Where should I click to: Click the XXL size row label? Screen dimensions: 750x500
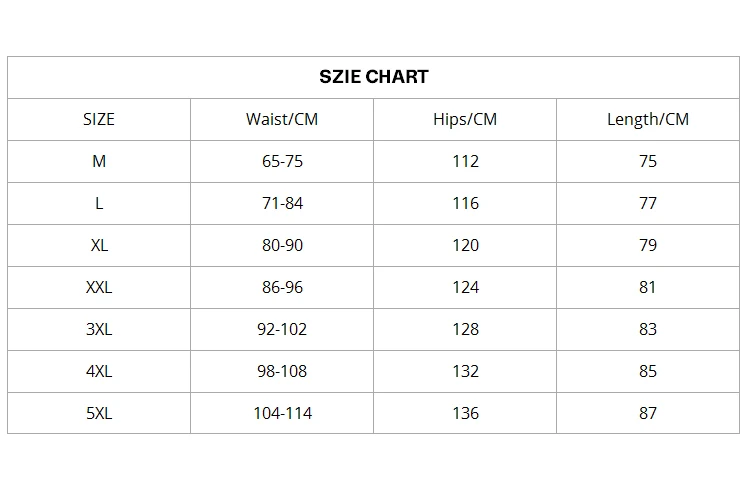pyautogui.click(x=98, y=287)
